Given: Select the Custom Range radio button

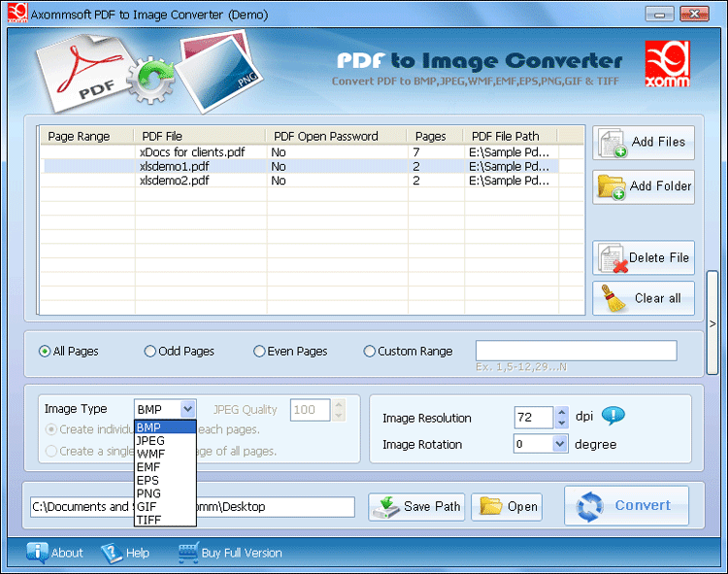Looking at the screenshot, I should click(369, 351).
